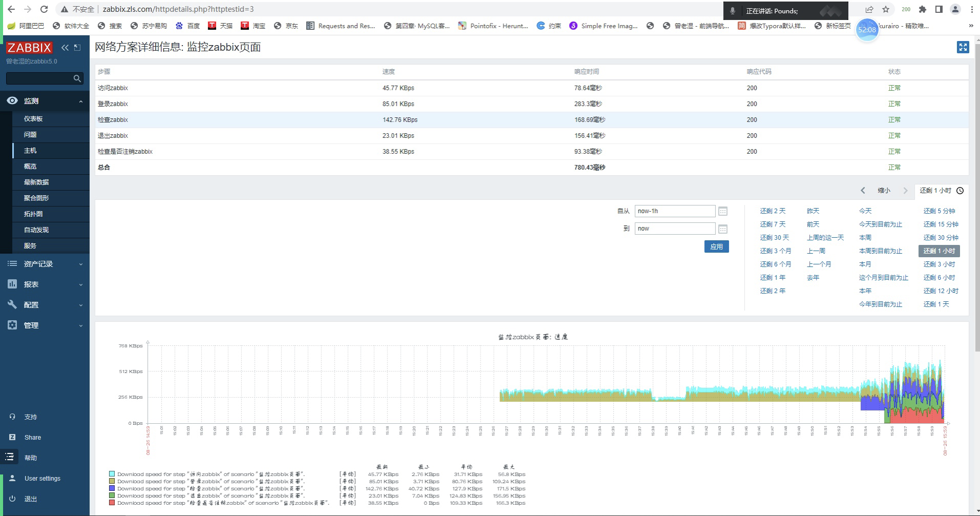Viewport: 980px width, 516px height.
Task: Select 本周 this week range
Action: (x=865, y=238)
